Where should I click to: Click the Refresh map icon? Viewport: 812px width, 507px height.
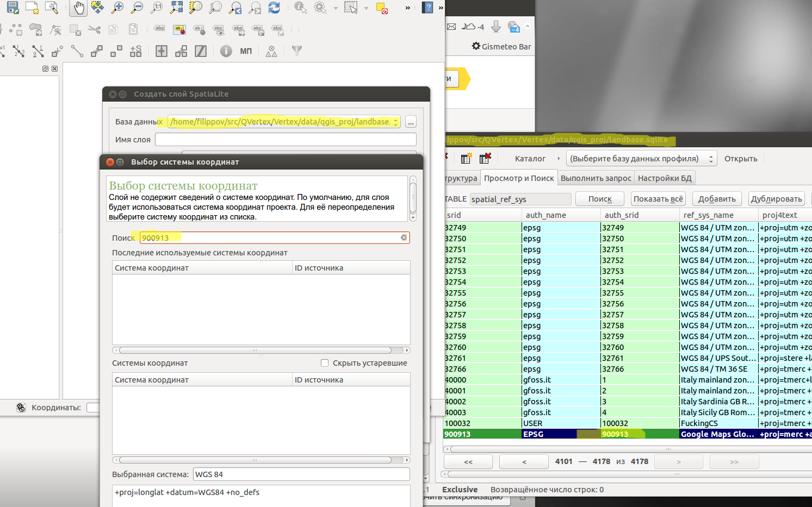pos(274,8)
